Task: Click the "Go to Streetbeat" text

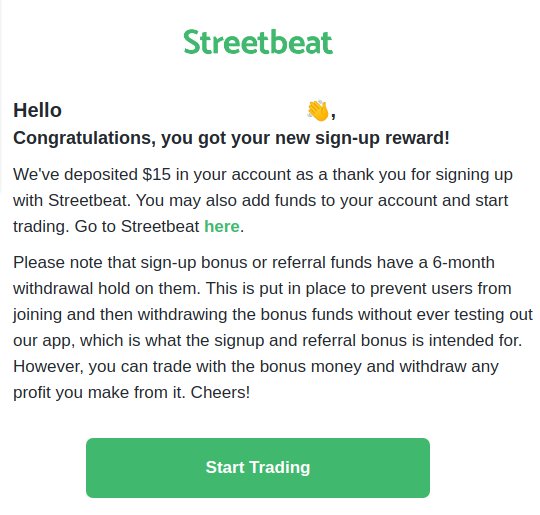Action: click(137, 226)
